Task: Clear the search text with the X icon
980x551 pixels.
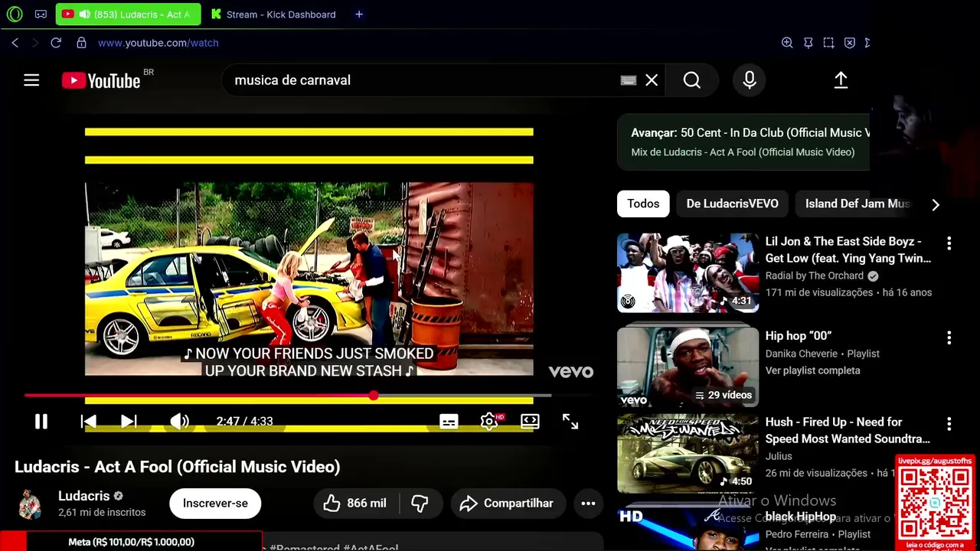Action: 652,80
